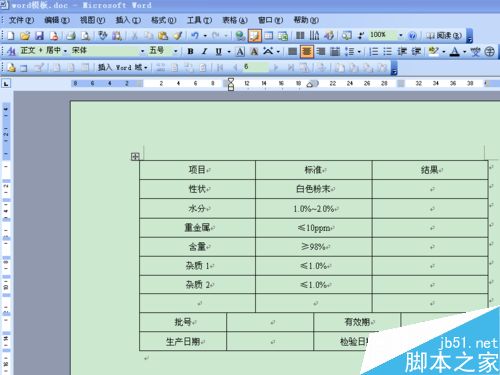Screen dimensions: 500x375
Task: Click the Print icon
Action: [x=71, y=35]
